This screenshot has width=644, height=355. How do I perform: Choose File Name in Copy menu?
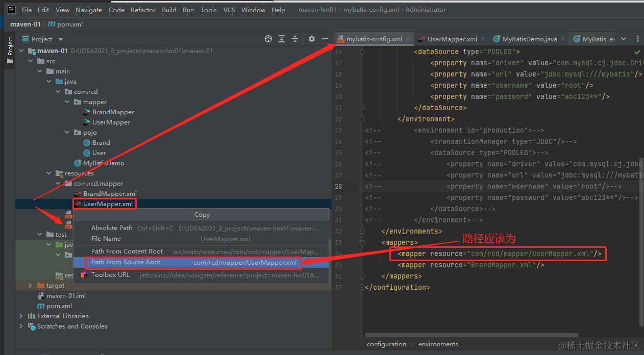click(201, 239)
